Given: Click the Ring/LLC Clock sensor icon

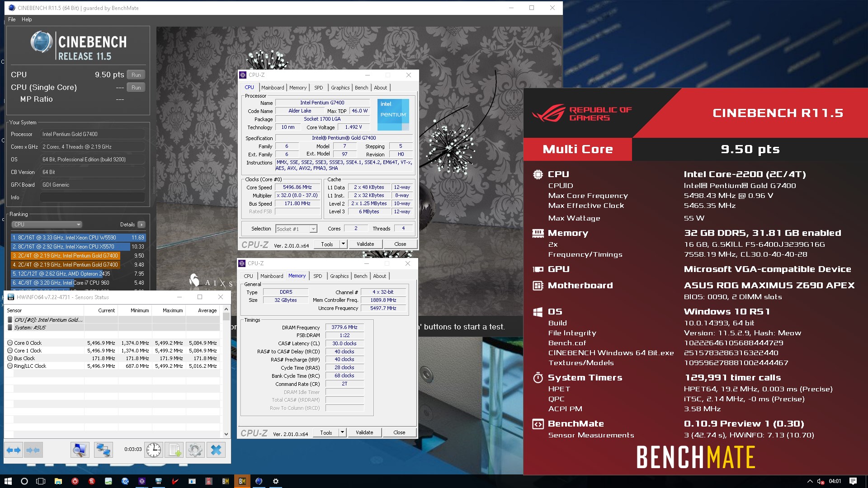Looking at the screenshot, I should (x=10, y=366).
